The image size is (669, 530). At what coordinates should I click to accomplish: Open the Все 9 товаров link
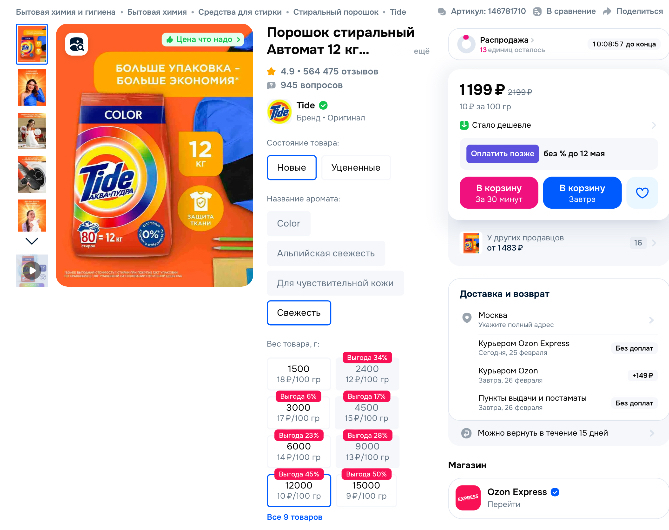tap(295, 517)
